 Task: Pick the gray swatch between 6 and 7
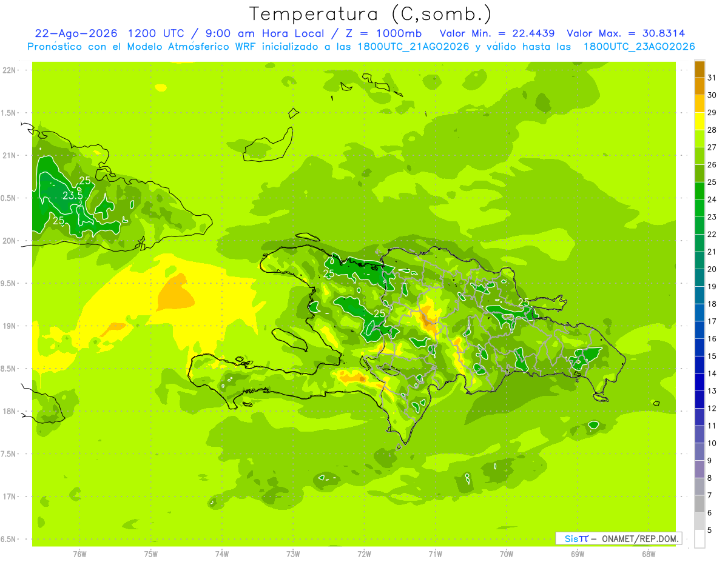point(699,504)
